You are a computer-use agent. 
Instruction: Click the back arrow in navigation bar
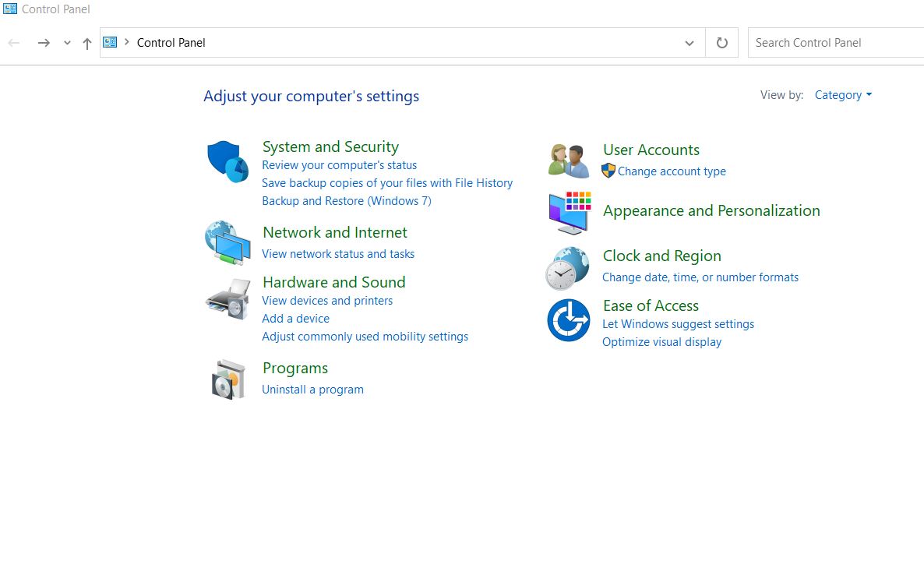point(14,43)
